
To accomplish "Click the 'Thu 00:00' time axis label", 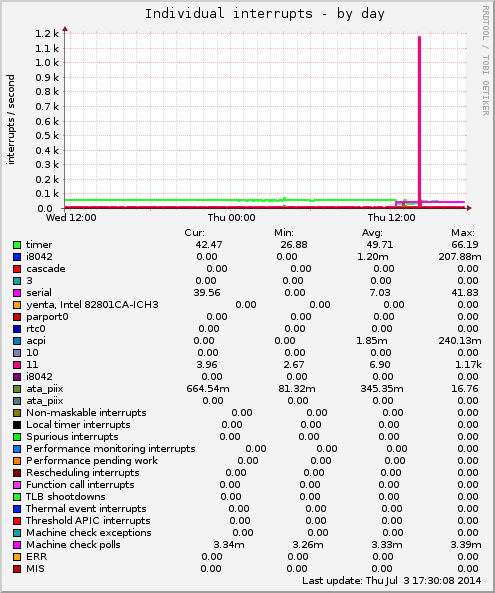I will point(231,218).
